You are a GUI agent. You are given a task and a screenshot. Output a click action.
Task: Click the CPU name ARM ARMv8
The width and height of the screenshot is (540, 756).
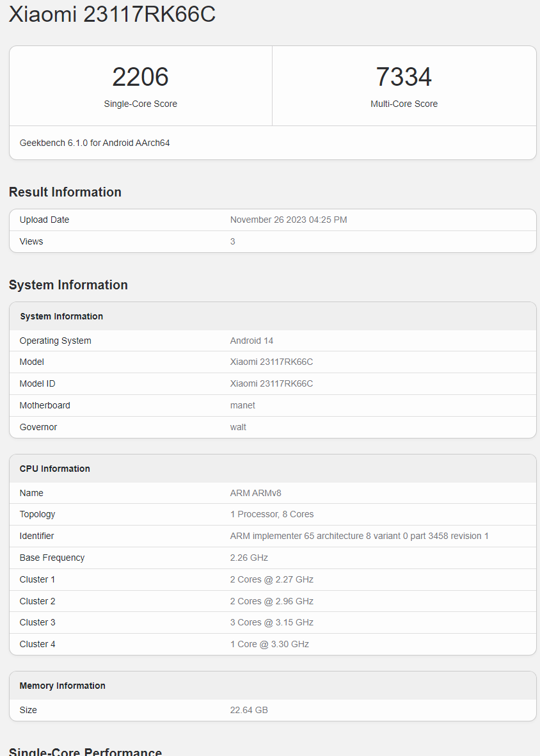[256, 493]
